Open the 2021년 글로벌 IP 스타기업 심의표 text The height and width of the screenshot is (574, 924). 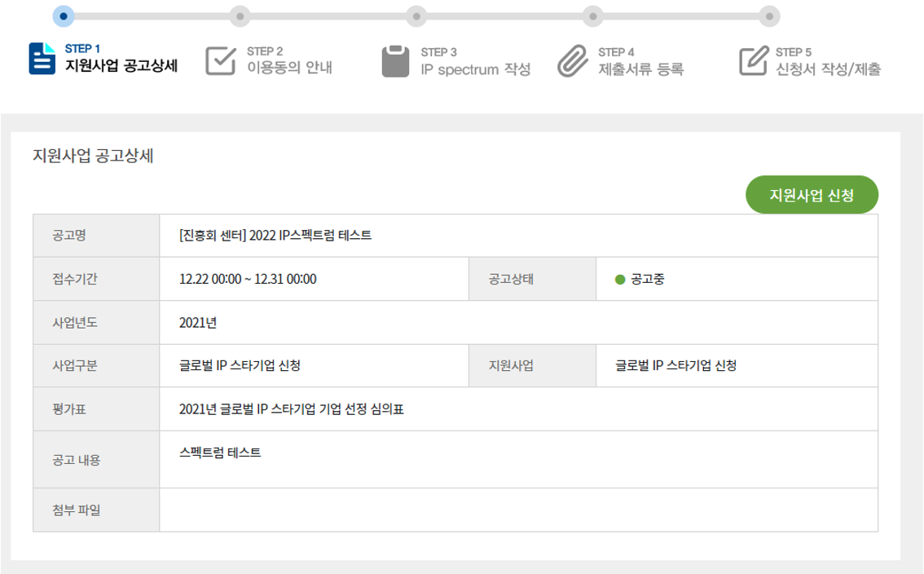pos(292,409)
